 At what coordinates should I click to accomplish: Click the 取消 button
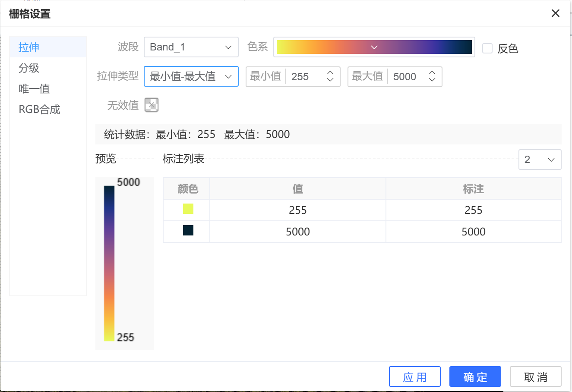[535, 377]
